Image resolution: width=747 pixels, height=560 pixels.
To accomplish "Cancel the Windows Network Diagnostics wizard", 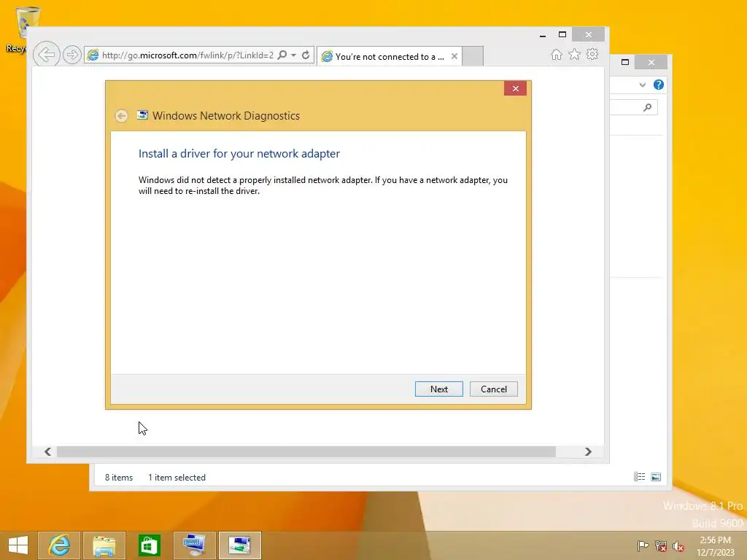I will tap(494, 389).
